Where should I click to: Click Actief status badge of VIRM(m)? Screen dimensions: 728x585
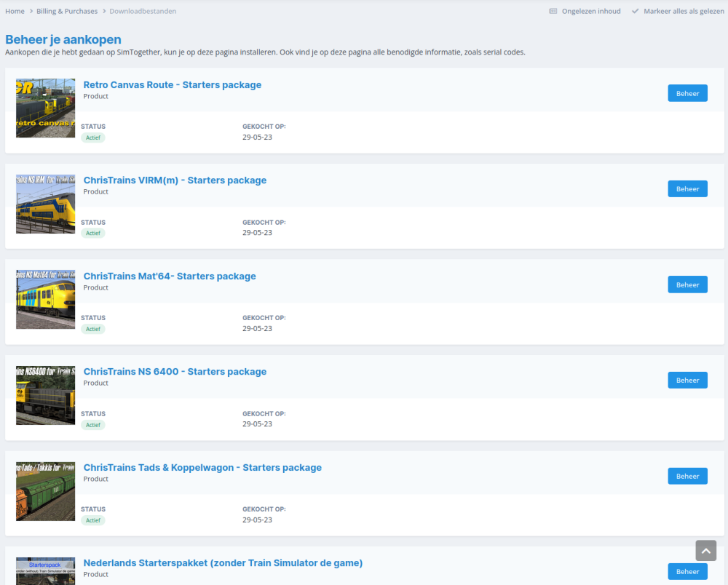tap(92, 234)
